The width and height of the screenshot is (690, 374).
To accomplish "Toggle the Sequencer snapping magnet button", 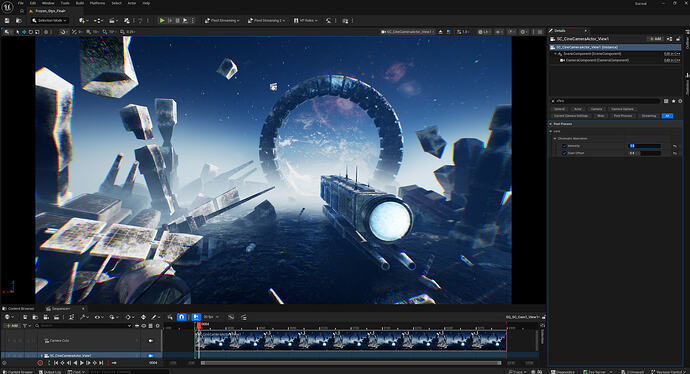I will (181, 317).
